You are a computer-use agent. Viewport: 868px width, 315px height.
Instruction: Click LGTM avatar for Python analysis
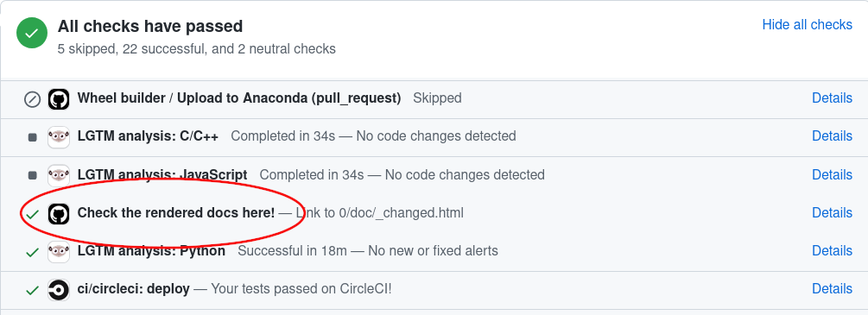59,252
